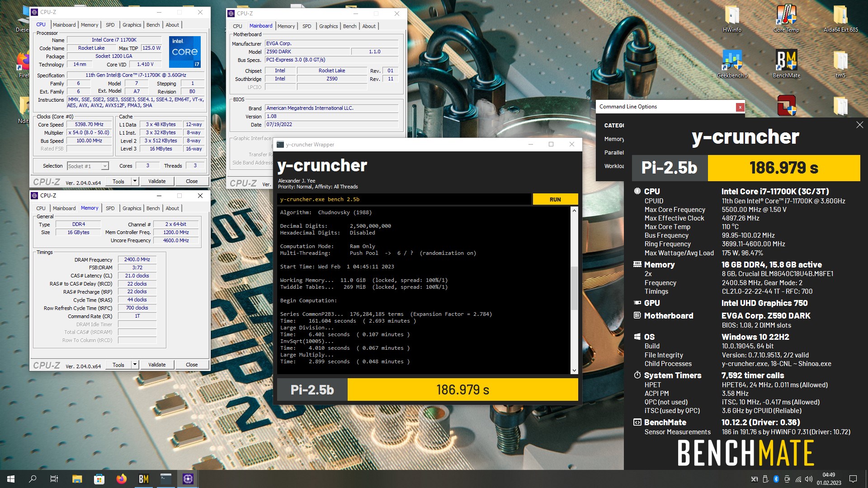The image size is (868, 488).
Task: Click the y-cruncher.exe bench 2.5b command field
Action: 404,199
